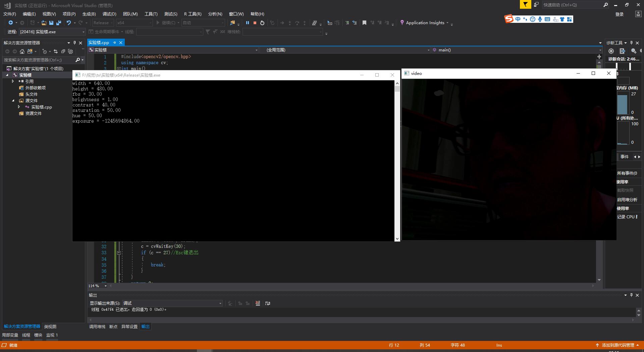Click the console window vertical scrollbar thumb

[397, 89]
